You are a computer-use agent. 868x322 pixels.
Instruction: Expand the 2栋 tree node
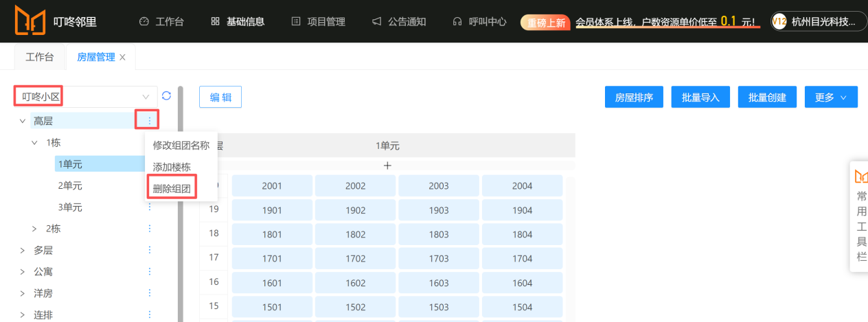point(35,229)
